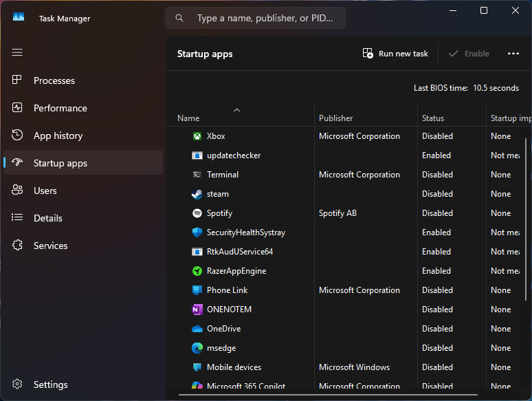
Task: Open the Services page
Action: tap(83, 246)
